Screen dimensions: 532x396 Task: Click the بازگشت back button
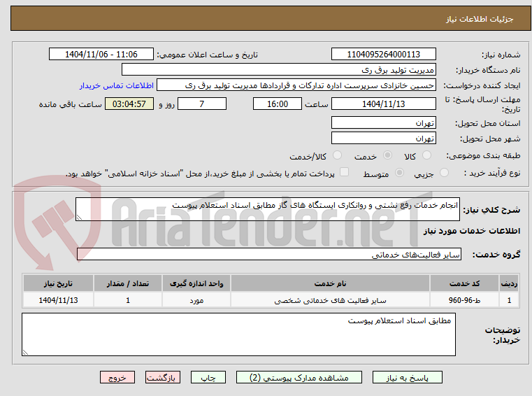pos(162,377)
